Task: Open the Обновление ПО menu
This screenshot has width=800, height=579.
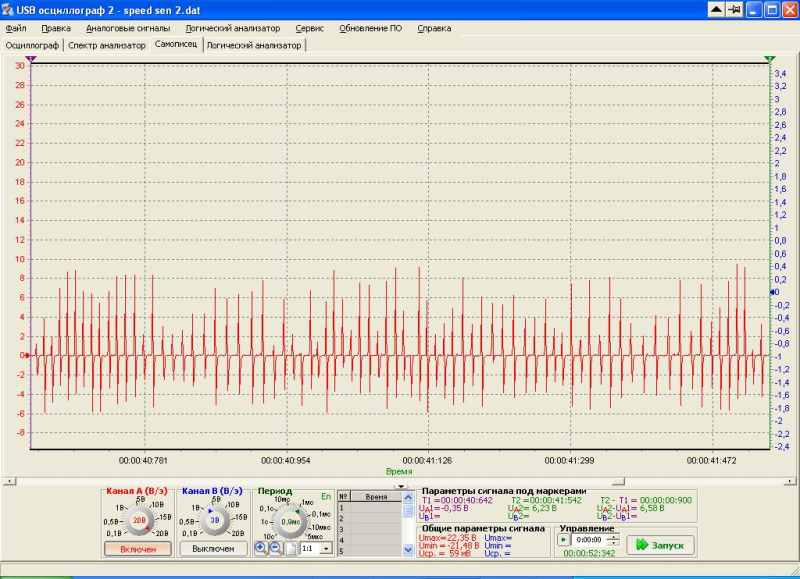Action: 371,29
